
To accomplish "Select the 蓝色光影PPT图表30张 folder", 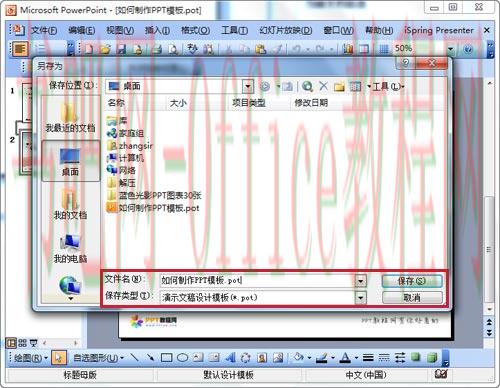I will 154,195.
